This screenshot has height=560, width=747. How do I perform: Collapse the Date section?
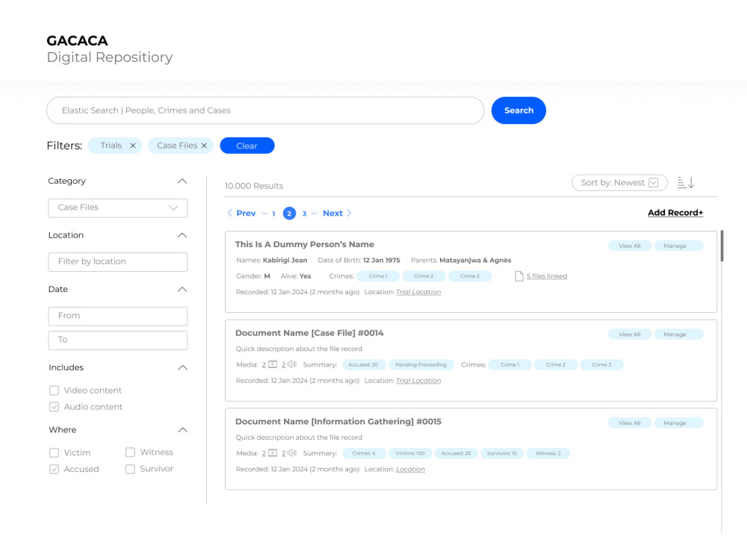182,290
